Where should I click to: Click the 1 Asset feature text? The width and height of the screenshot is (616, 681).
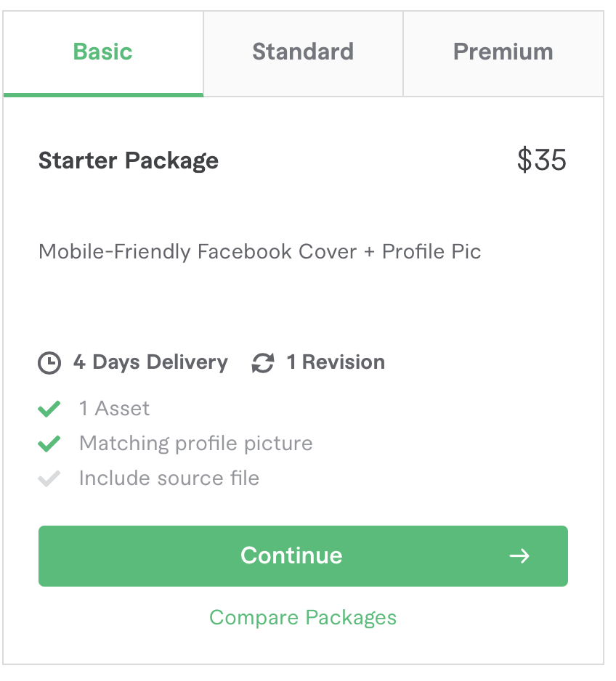pos(114,409)
